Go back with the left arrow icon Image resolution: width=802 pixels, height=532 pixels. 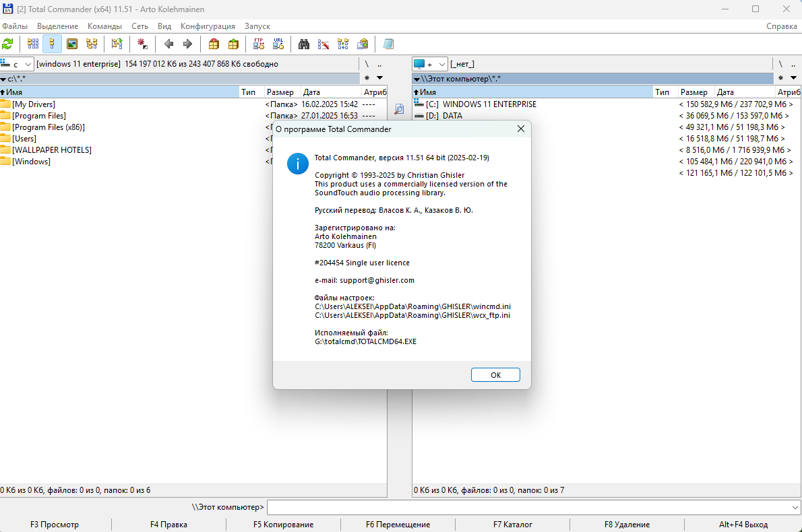168,44
